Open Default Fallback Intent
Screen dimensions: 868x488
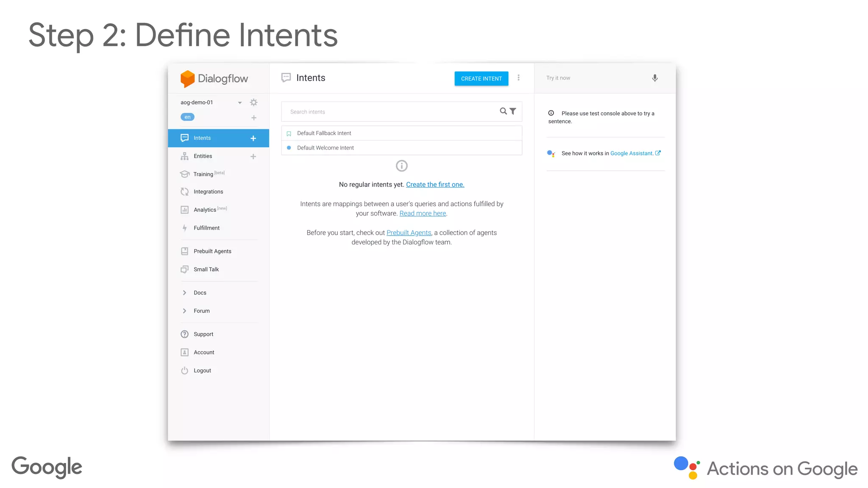click(401, 133)
